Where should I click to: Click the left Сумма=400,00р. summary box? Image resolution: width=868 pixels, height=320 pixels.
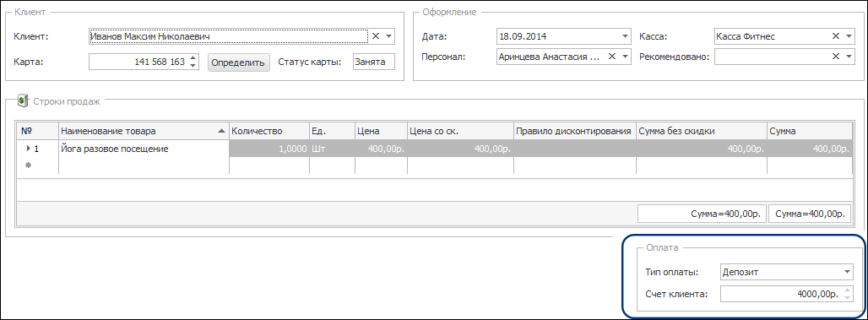[702, 214]
